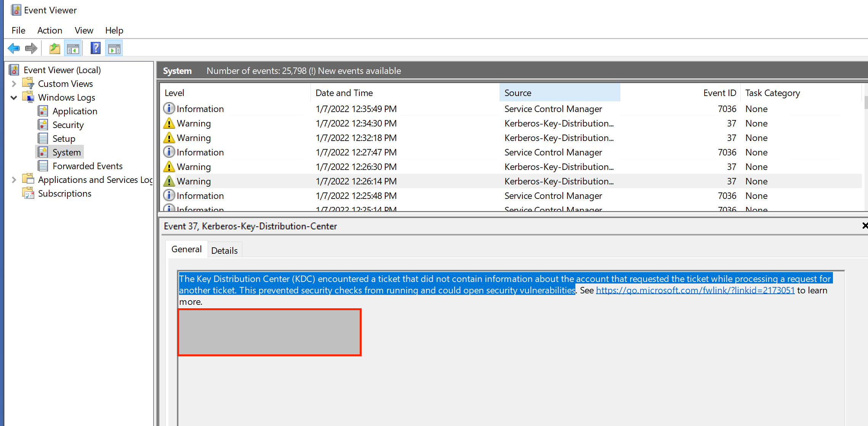This screenshot has height=426, width=868.
Task: Collapse the Windows Logs node
Action: point(14,98)
